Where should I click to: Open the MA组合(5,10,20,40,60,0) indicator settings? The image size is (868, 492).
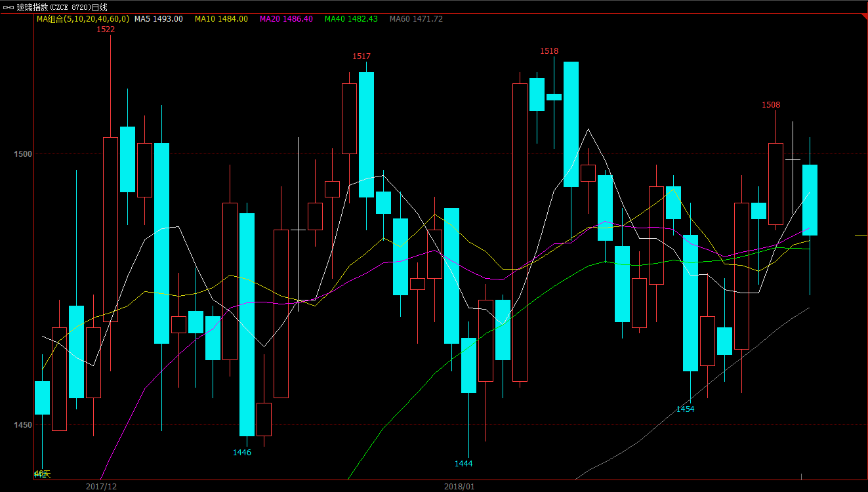pos(83,19)
